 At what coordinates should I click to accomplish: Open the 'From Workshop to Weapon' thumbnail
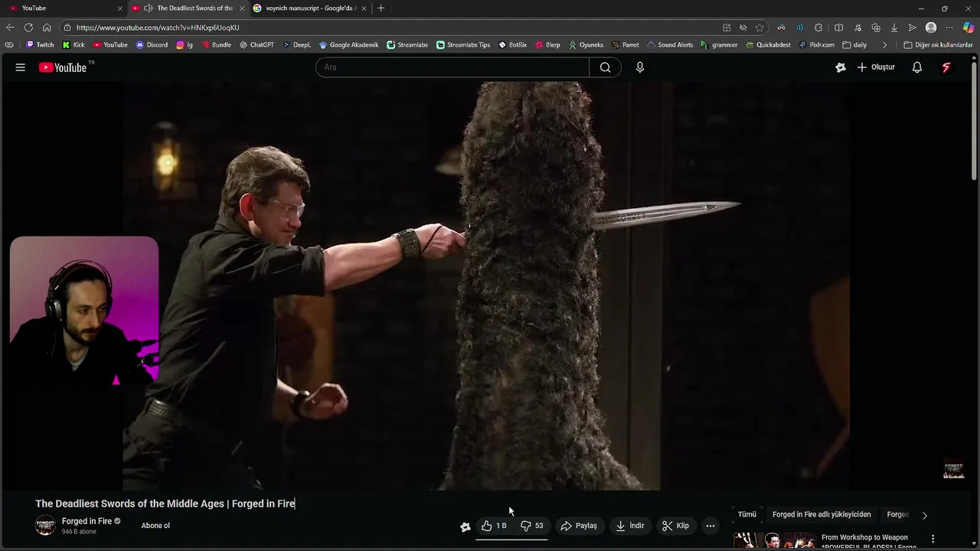click(x=775, y=541)
